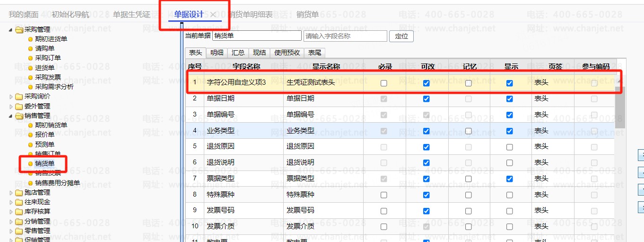Open 期初进货单 in the tree

[x=51, y=39]
